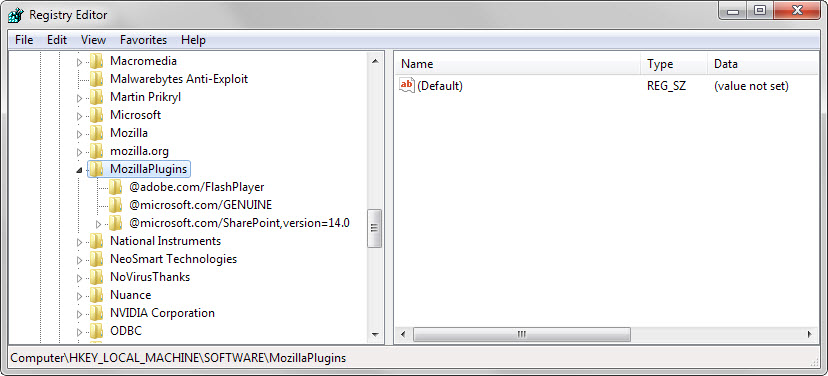
Task: Expand the National Instruments key
Action: click(x=80, y=242)
